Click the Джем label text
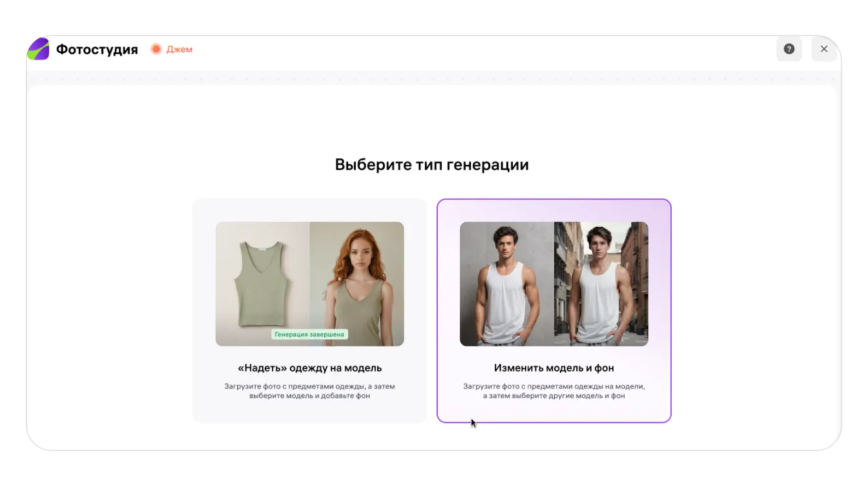This screenshot has height=486, width=868. (x=180, y=49)
